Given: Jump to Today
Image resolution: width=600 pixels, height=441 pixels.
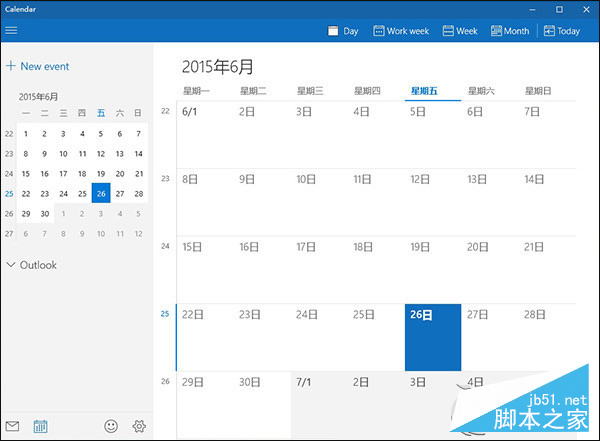Looking at the screenshot, I should pyautogui.click(x=562, y=31).
